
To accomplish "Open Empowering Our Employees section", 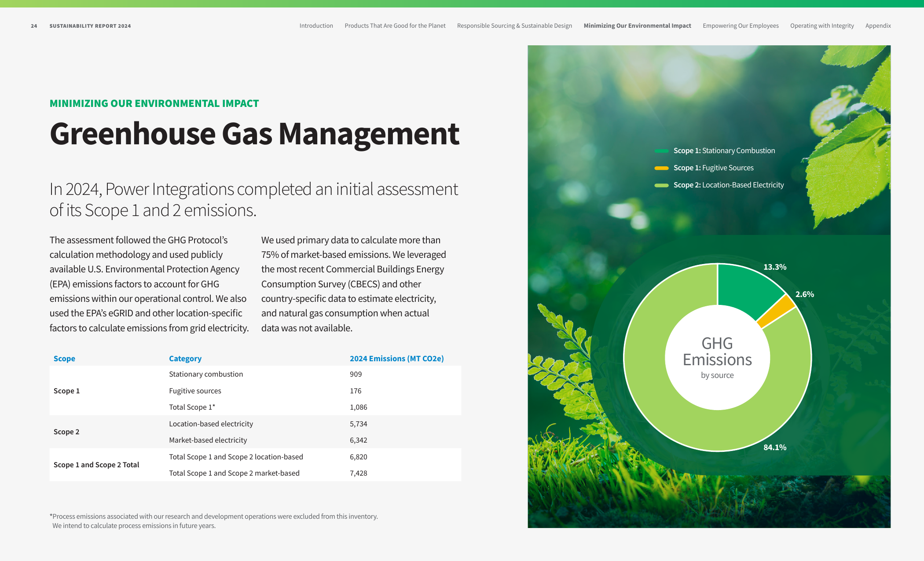I will (741, 26).
